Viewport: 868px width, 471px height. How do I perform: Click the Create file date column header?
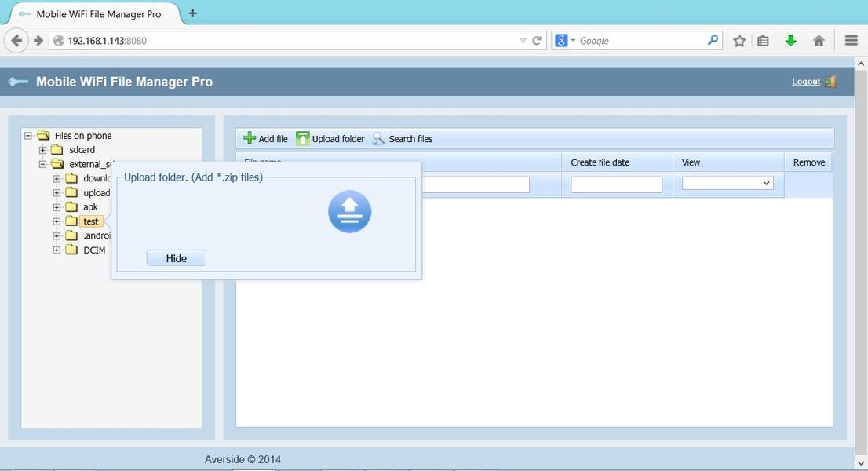click(617, 162)
